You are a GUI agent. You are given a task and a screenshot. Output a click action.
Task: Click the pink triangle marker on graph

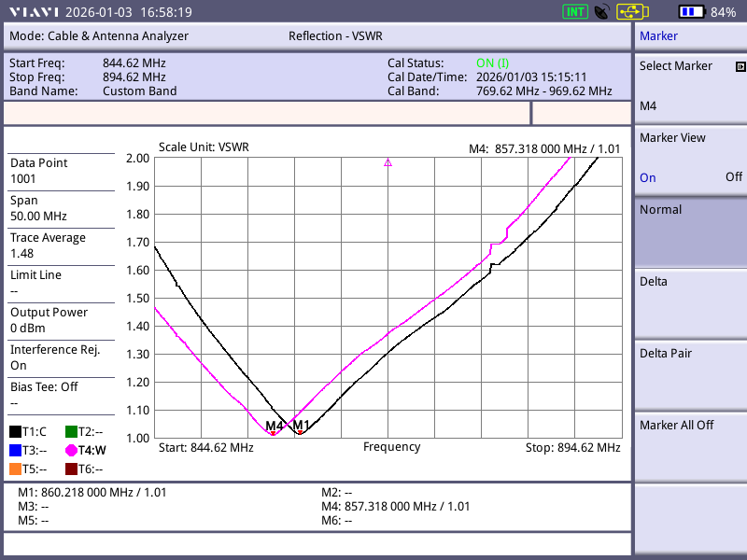tap(388, 162)
